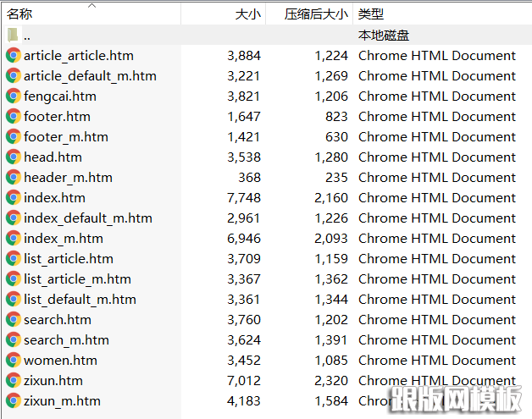Click the Chrome icon beside women.htm
Screen dimensions: 532x419
coord(14,361)
